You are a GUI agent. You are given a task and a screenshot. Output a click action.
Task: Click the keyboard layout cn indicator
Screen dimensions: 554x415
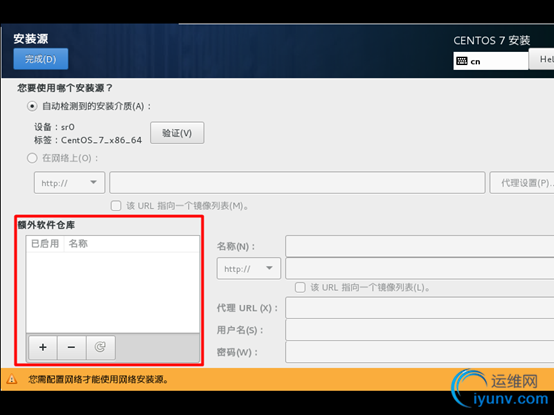490,61
